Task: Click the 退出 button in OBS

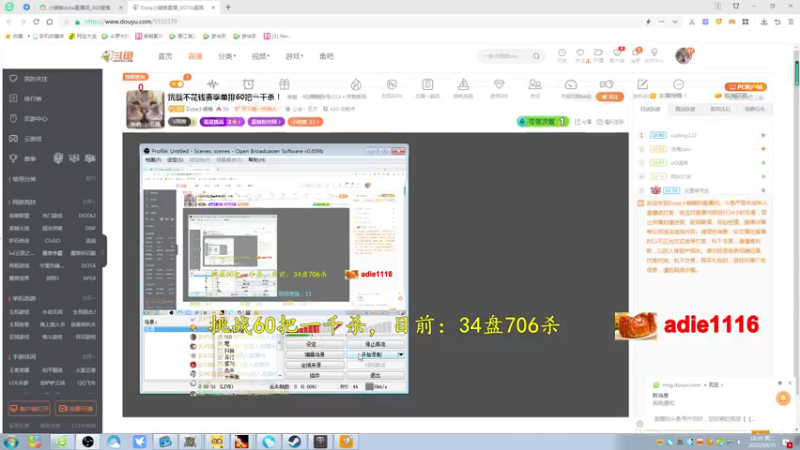Action: coord(376,376)
